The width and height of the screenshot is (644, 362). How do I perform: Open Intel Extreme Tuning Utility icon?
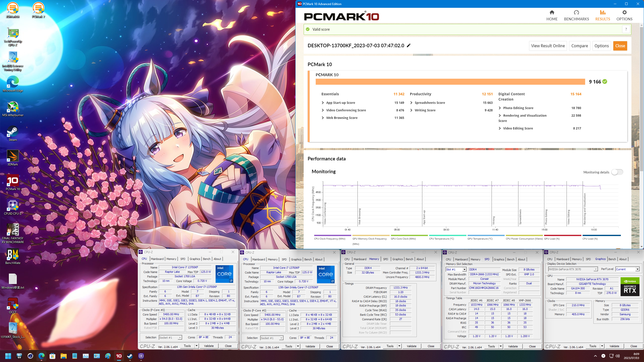(13, 61)
